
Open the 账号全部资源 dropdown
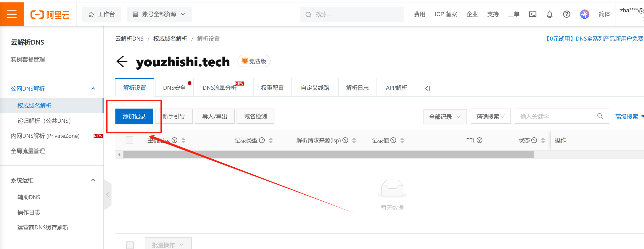(x=159, y=14)
